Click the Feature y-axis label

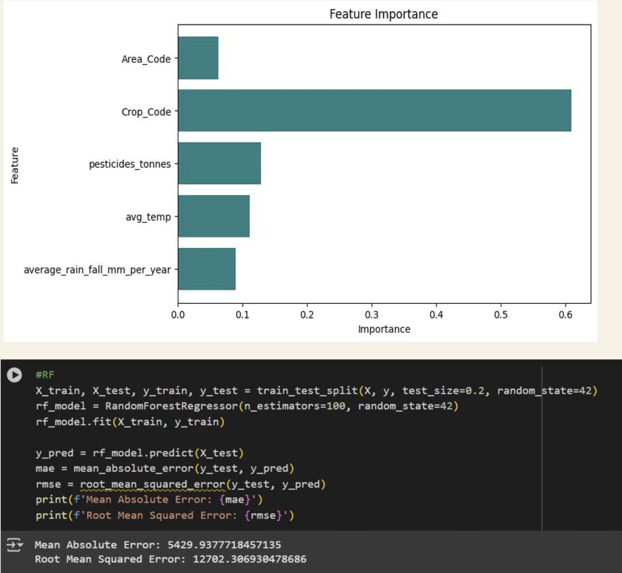tap(15, 165)
